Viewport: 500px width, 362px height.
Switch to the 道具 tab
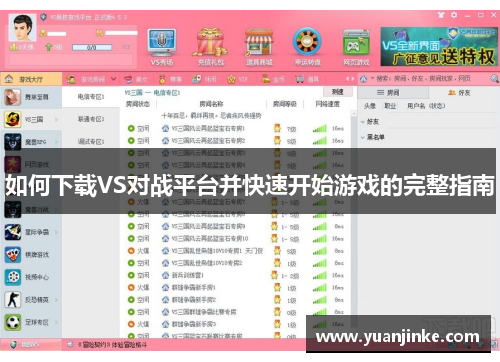(x=308, y=79)
